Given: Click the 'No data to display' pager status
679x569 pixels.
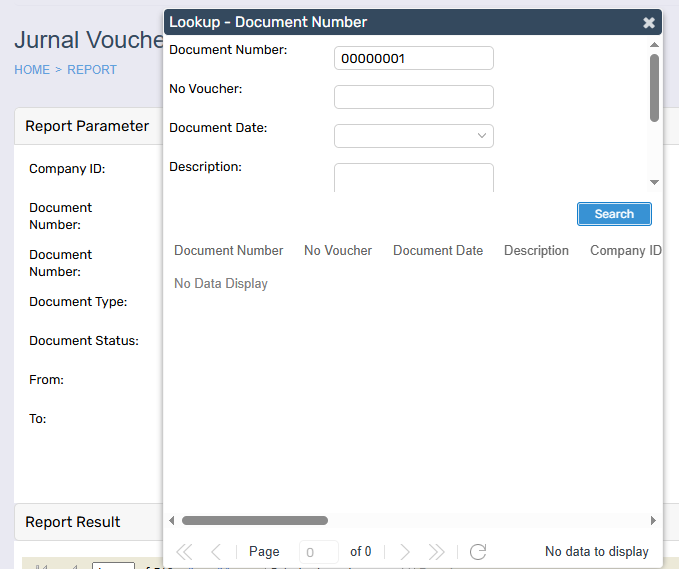Looking at the screenshot, I should (x=597, y=551).
